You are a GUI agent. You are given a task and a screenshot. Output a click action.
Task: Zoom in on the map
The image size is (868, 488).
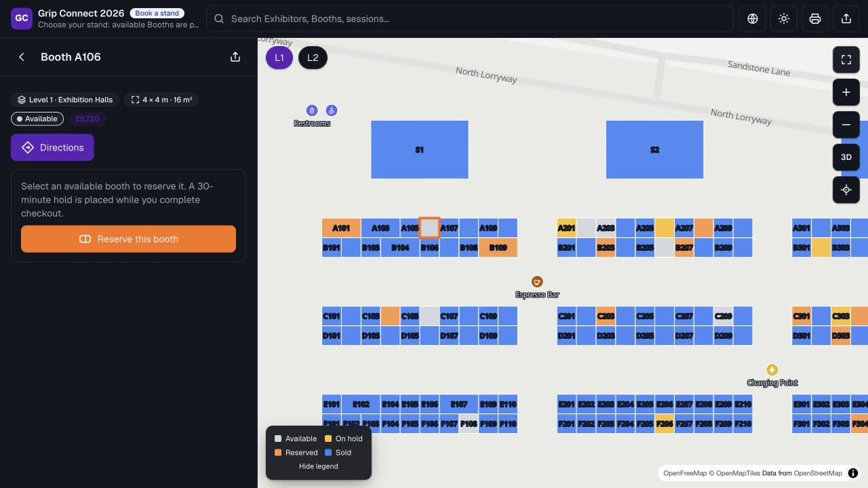pos(846,92)
